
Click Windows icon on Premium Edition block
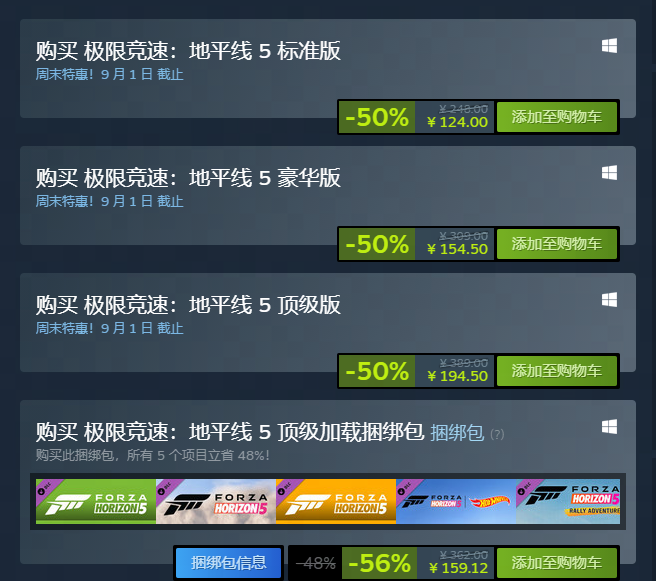coord(609,300)
